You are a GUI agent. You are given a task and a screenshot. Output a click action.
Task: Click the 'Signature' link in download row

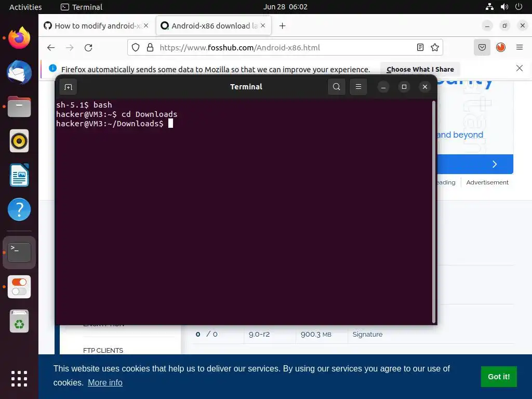(x=367, y=334)
